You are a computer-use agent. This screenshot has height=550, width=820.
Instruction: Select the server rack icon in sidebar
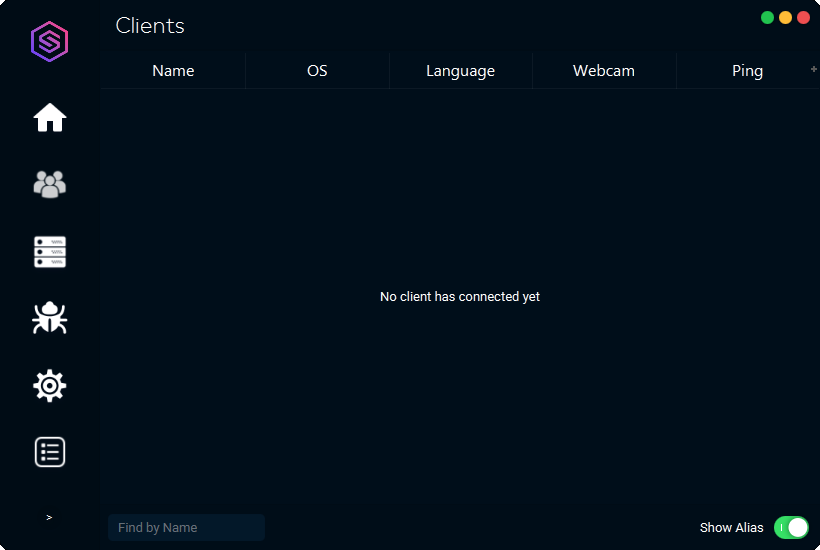tap(50, 252)
